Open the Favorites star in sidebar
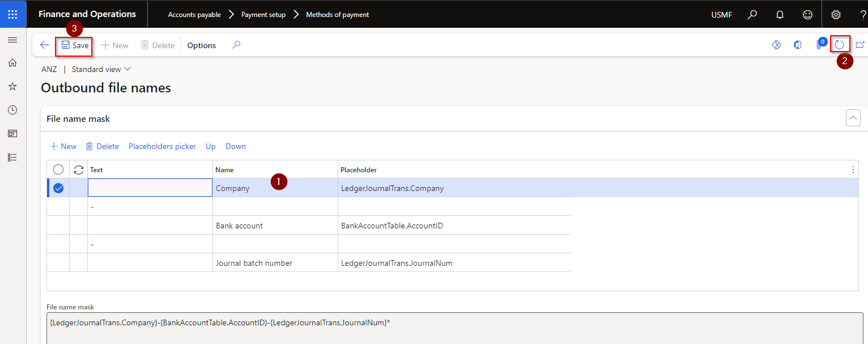This screenshot has width=868, height=344. tap(12, 86)
